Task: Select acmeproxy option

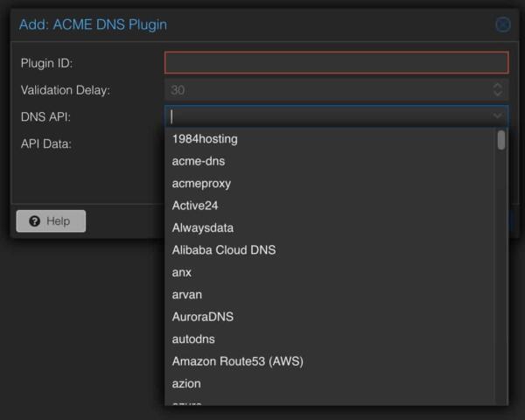Action: pyautogui.click(x=201, y=184)
